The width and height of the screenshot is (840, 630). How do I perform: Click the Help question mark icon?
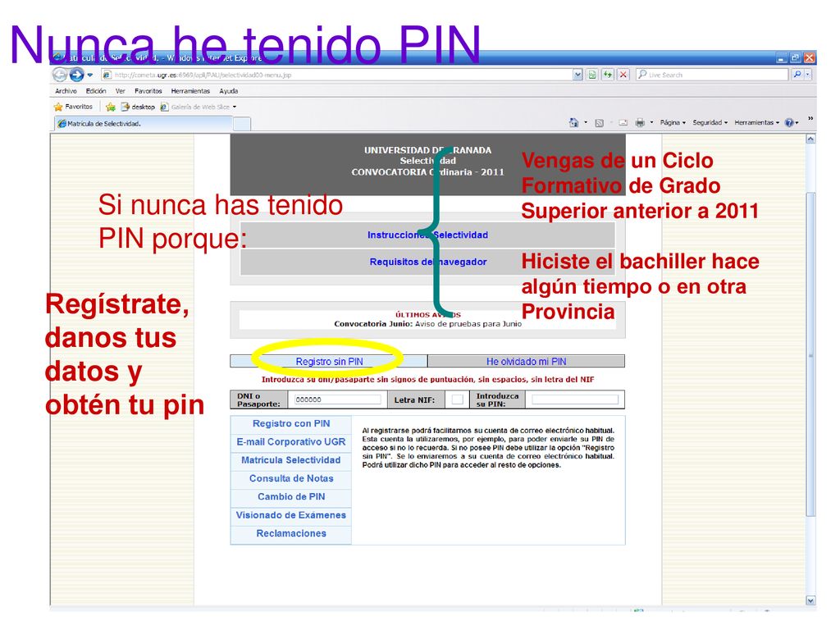click(790, 123)
